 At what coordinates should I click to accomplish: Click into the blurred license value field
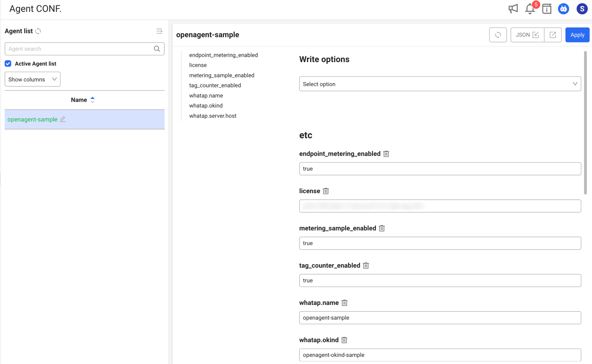tap(440, 206)
